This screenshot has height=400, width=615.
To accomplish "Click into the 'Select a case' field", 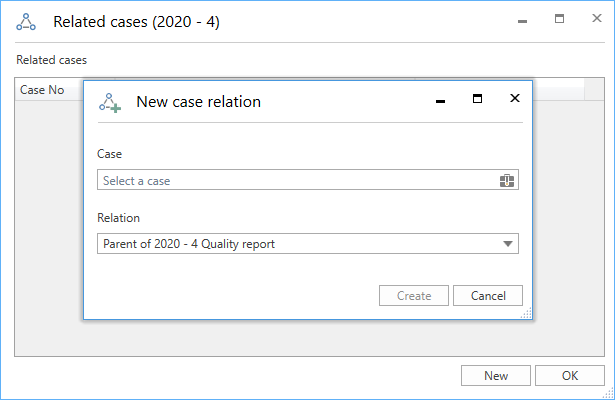I will pyautogui.click(x=295, y=181).
